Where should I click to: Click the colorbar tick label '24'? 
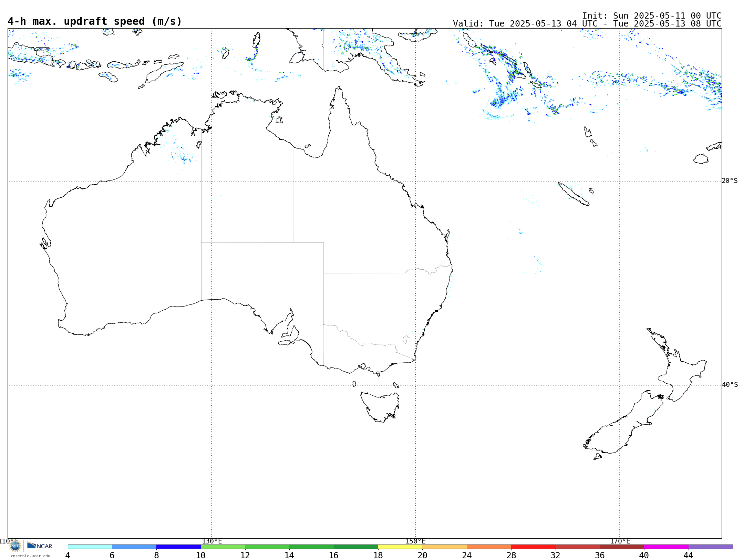[467, 555]
